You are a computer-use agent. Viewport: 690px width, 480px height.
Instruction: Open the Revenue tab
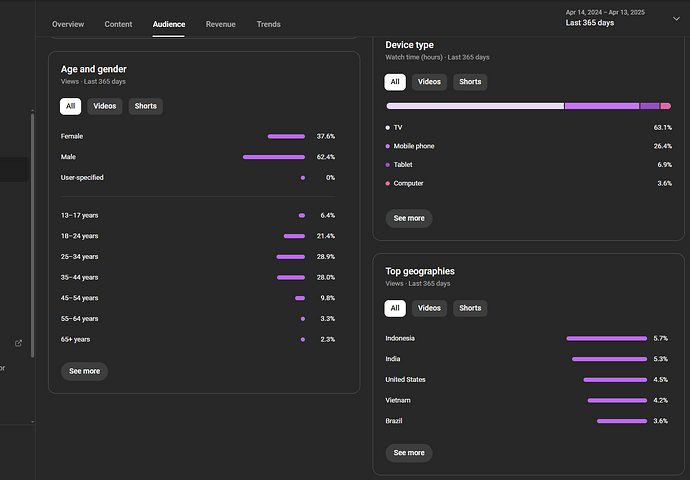pyautogui.click(x=220, y=24)
